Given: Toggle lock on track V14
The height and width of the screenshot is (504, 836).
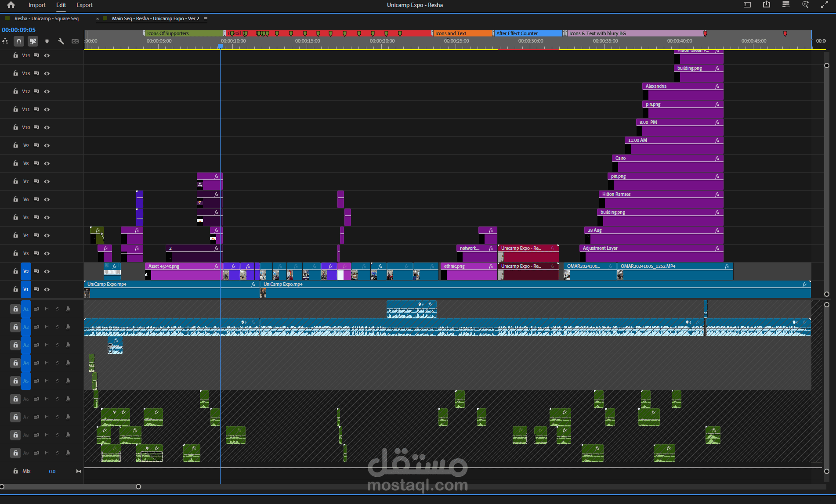Looking at the screenshot, I should (x=15, y=55).
